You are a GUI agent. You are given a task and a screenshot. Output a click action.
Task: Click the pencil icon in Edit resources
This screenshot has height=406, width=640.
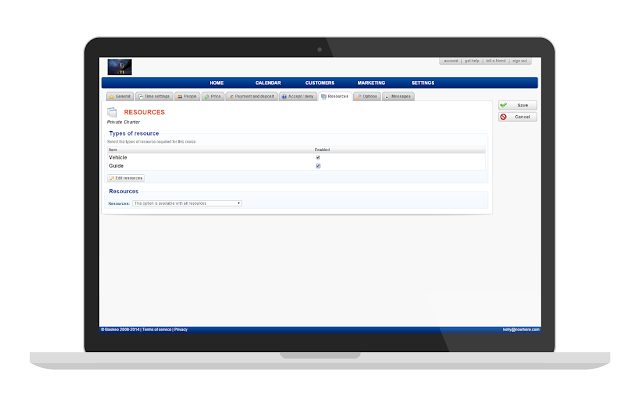112,177
